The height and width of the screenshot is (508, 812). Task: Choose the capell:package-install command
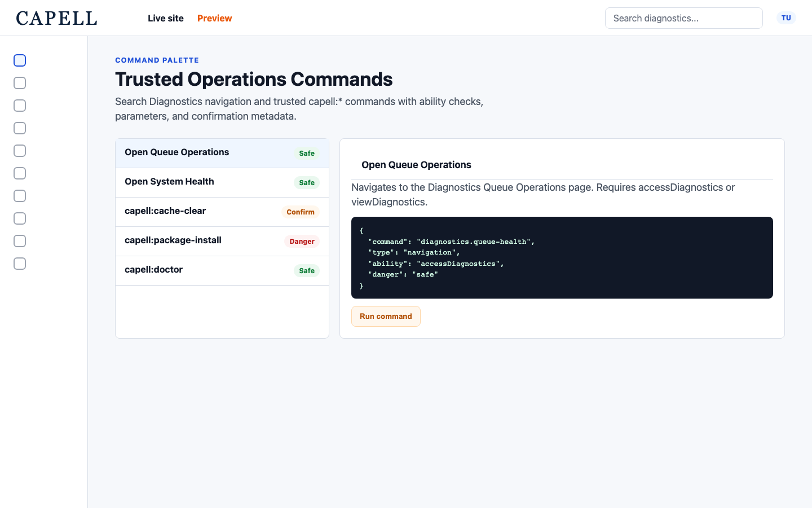pos(222,241)
